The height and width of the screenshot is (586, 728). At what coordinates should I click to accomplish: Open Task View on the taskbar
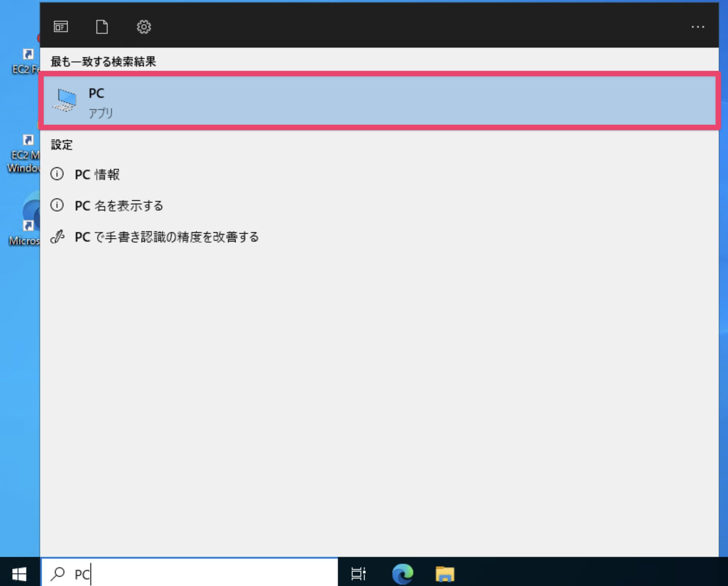coord(358,574)
